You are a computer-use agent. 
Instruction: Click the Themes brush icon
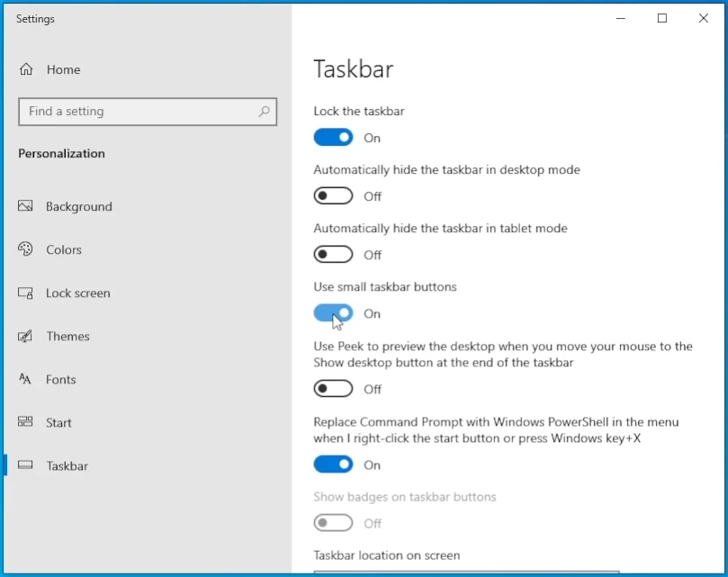click(x=27, y=336)
